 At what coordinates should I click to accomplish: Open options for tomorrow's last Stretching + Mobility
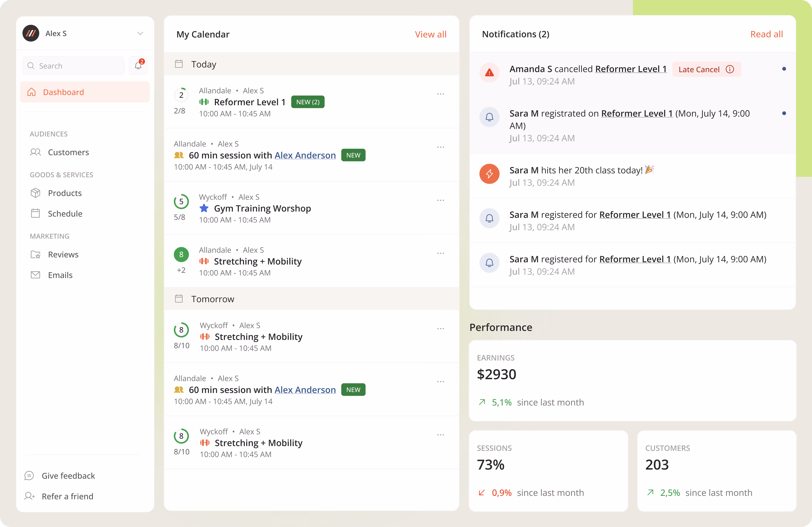(440, 435)
